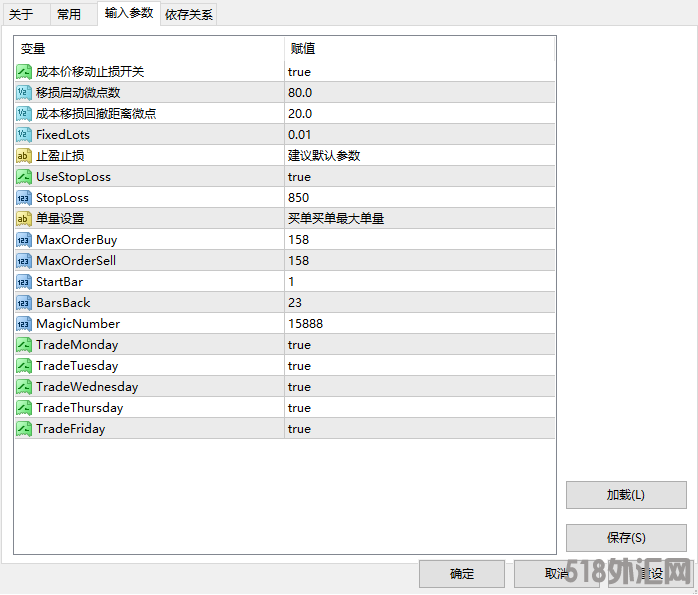The image size is (698, 595).
Task: Switch to the 常用 tab
Action: click(73, 14)
